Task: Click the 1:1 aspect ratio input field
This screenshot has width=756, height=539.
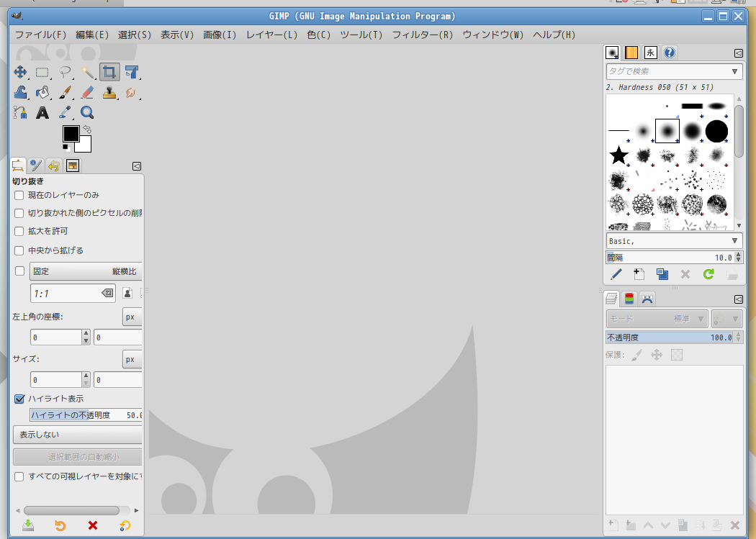Action: pyautogui.click(x=73, y=293)
